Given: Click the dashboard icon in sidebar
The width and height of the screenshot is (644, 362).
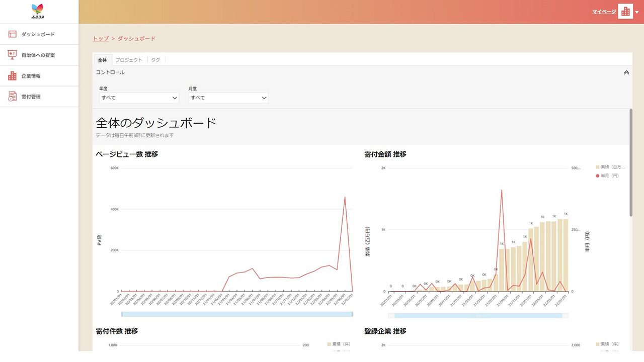Looking at the screenshot, I should coord(12,34).
